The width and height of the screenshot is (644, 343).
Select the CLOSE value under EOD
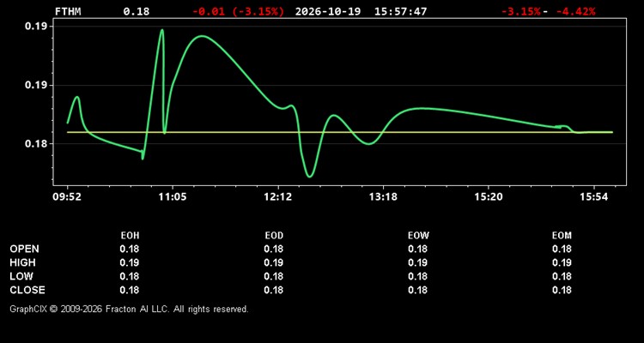click(x=274, y=290)
